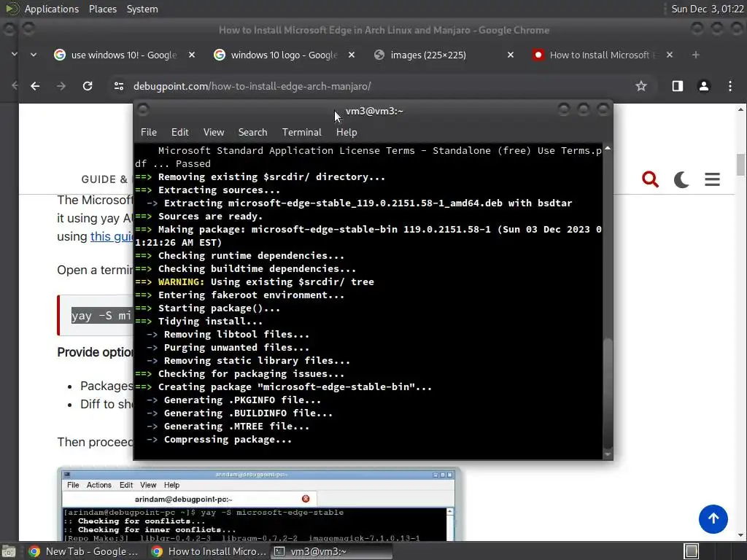Click terminal window menu button at title left
Viewport: 747px width, 560px height.
pos(143,110)
